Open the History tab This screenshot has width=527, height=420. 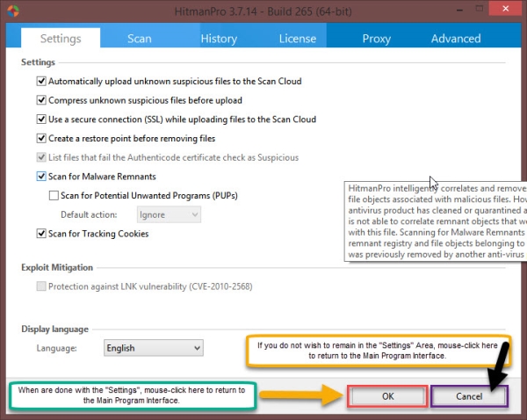(219, 39)
